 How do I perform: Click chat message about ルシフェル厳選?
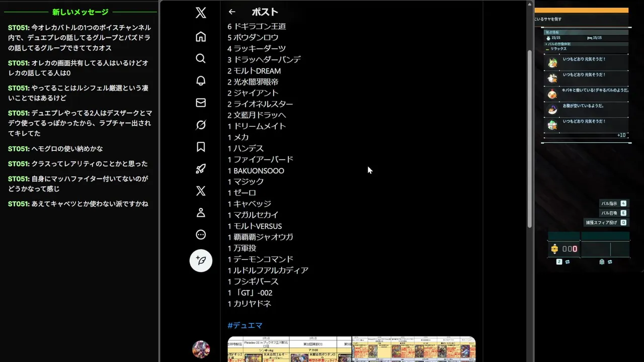point(78,93)
